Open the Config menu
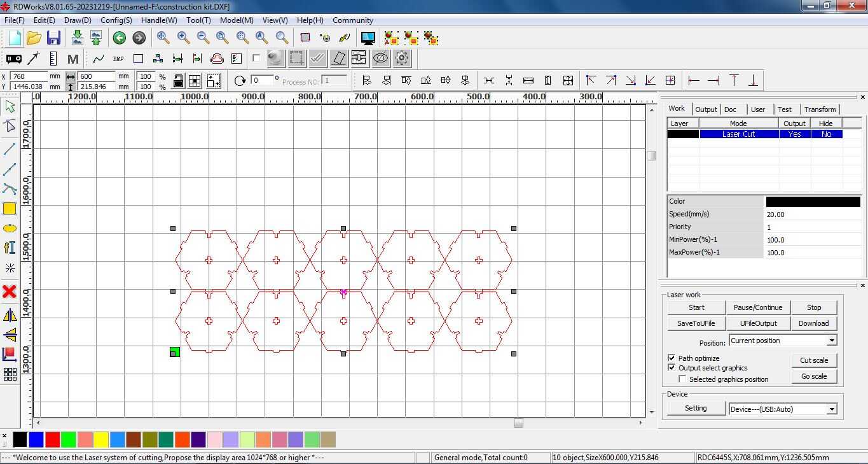The image size is (868, 464). click(116, 20)
